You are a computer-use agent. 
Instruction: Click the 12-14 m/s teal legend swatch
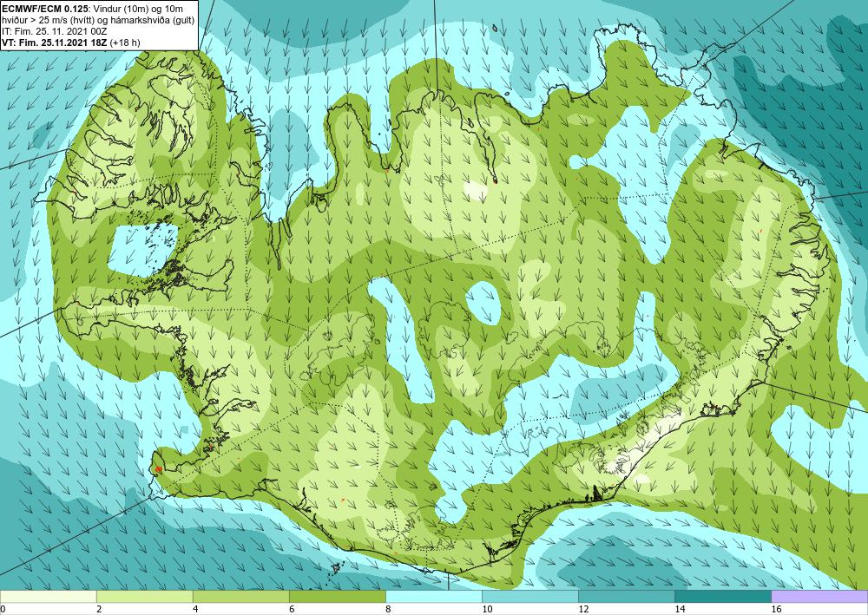(627, 597)
